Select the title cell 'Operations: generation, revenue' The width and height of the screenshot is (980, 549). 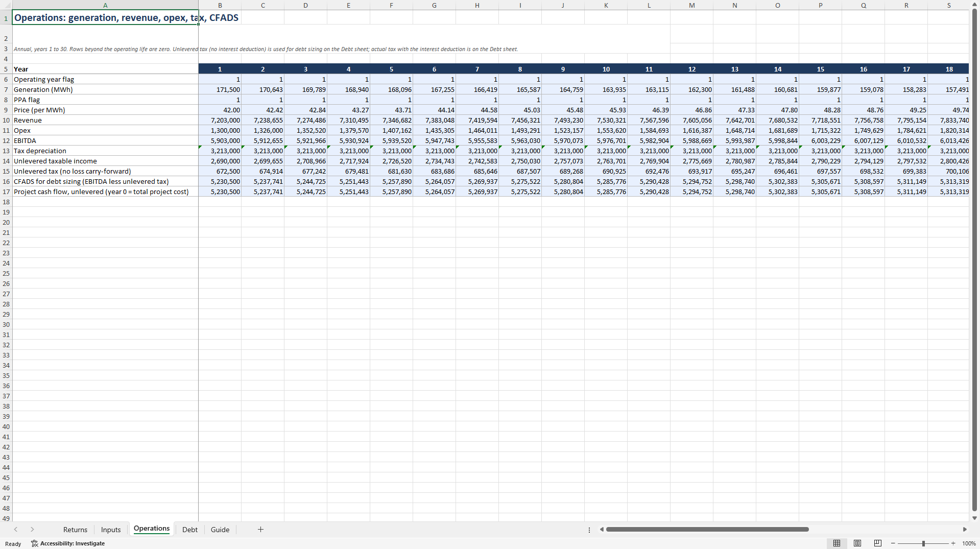click(x=105, y=18)
